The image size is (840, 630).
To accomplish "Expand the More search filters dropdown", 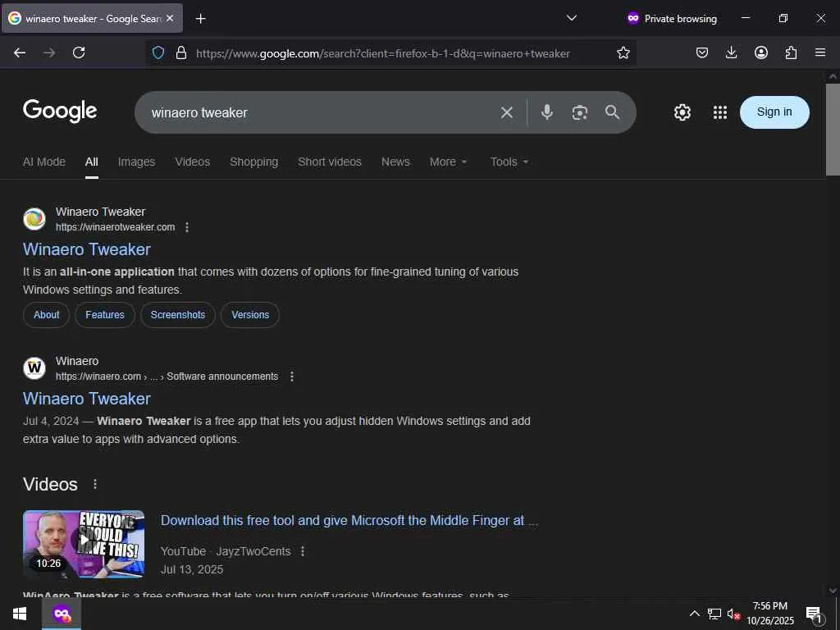I will [x=449, y=162].
